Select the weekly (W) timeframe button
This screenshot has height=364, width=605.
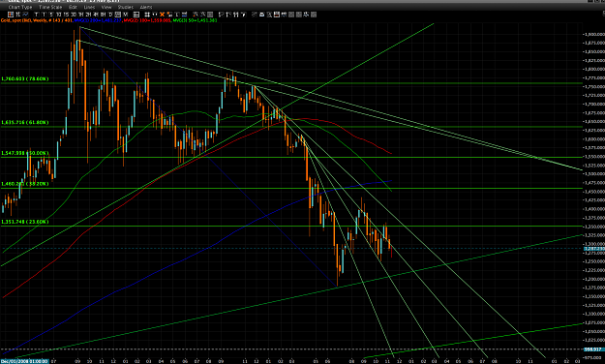coord(118,15)
